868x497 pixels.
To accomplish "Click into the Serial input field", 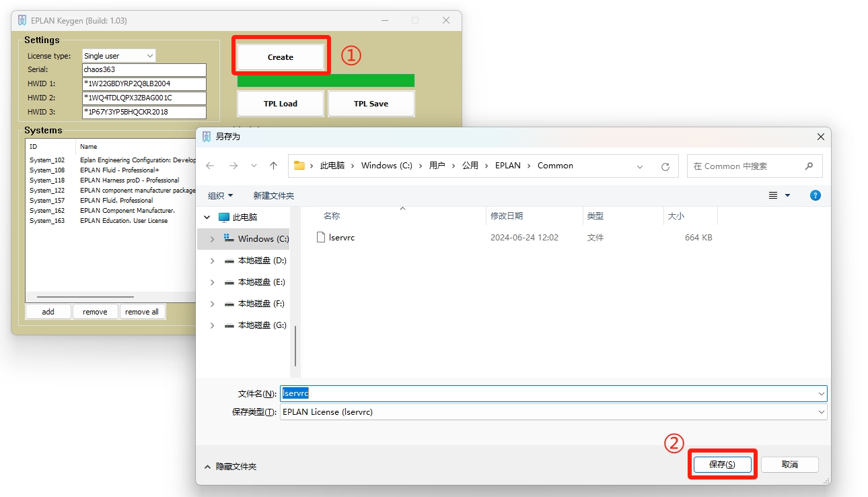I will click(144, 70).
